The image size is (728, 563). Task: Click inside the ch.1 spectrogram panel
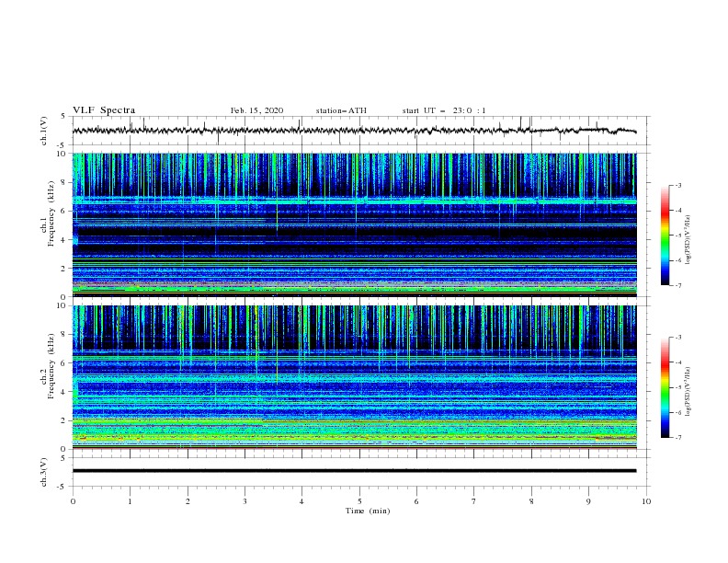click(x=354, y=224)
